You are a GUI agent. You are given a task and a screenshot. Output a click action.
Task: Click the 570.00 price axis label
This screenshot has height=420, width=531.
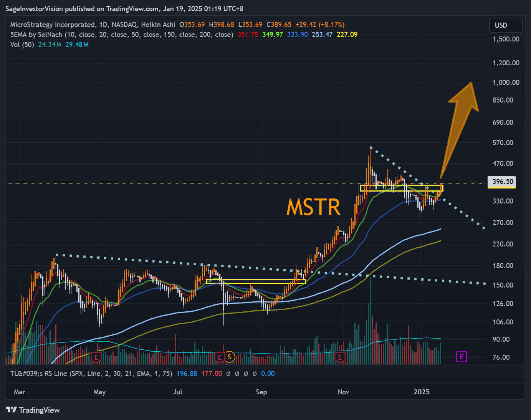pos(503,143)
